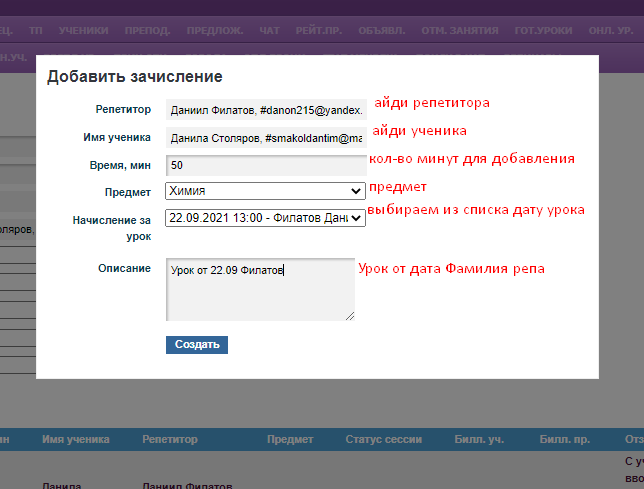Click the Добавить зачисление dialog title
Viewport: 644px width, 489px height.
pos(135,77)
